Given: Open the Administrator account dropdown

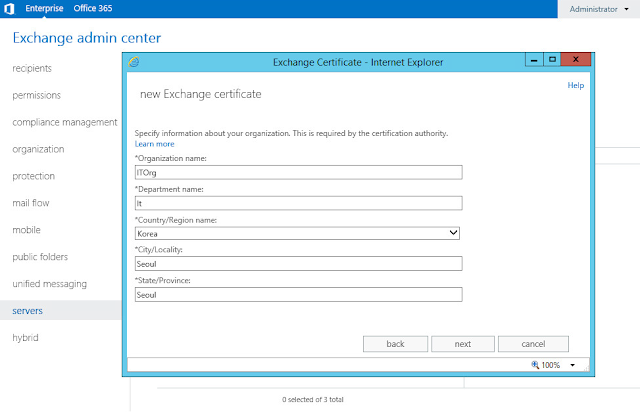Looking at the screenshot, I should (x=598, y=9).
